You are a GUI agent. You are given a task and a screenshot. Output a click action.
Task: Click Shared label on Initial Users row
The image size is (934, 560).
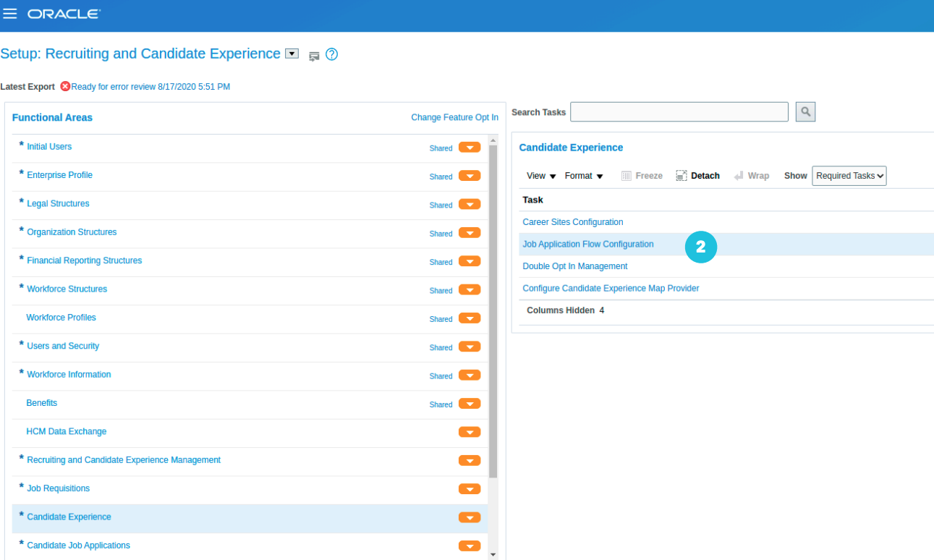441,148
